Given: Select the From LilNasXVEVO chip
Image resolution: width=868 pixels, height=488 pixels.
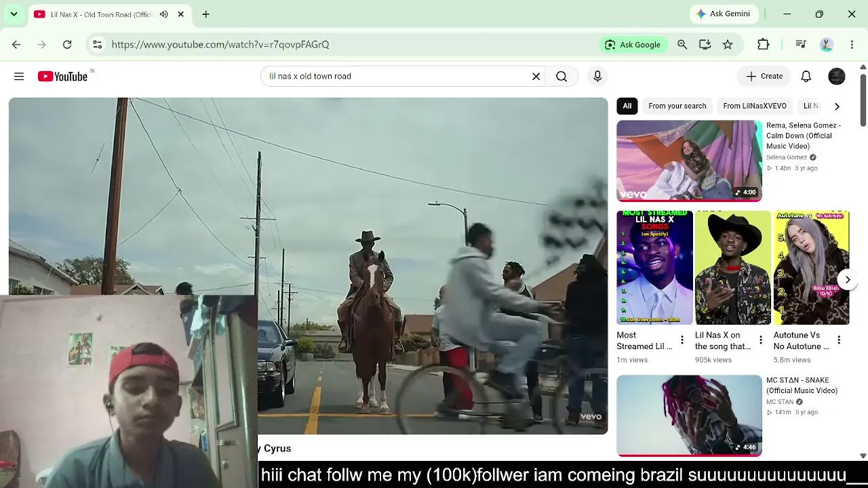Looking at the screenshot, I should (755, 106).
